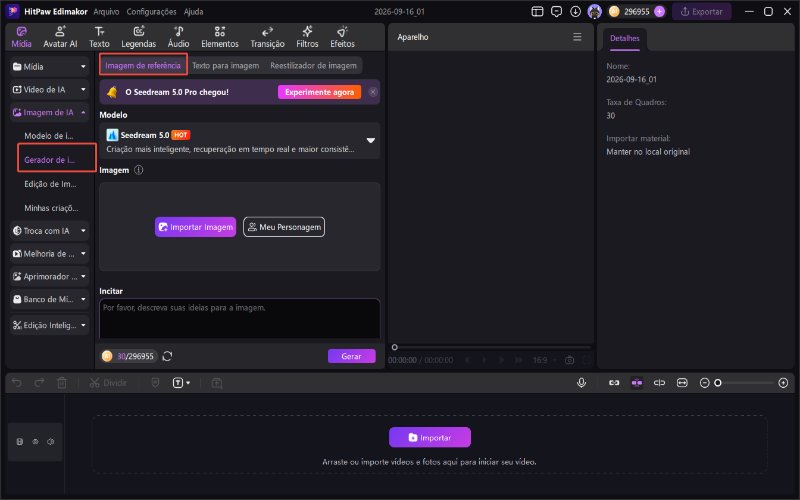Open the Seedream 5.0 model dropdown
Viewport: 800px width, 500px height.
click(x=240, y=141)
